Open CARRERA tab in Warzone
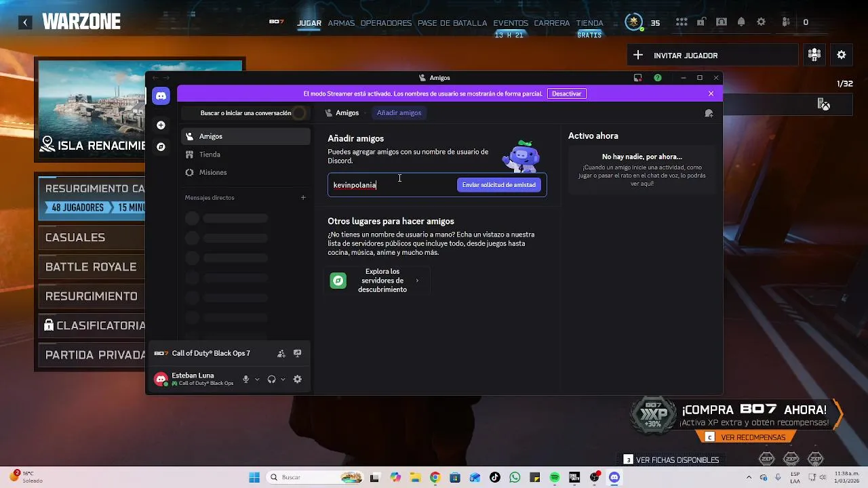The height and width of the screenshot is (488, 868). (x=552, y=23)
